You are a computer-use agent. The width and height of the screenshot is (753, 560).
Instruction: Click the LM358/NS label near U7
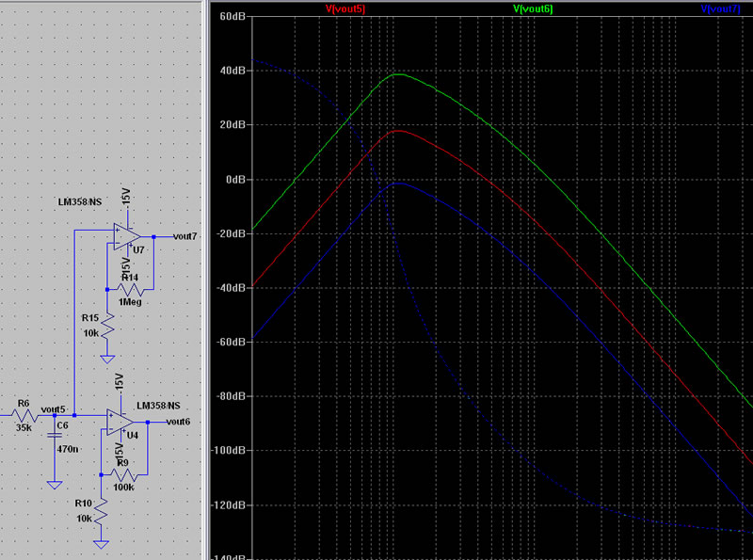80,201
